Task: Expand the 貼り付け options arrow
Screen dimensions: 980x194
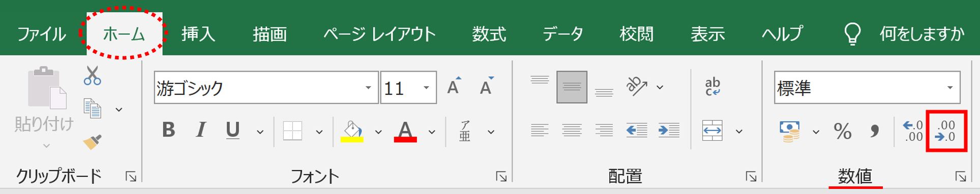Action: 46,146
